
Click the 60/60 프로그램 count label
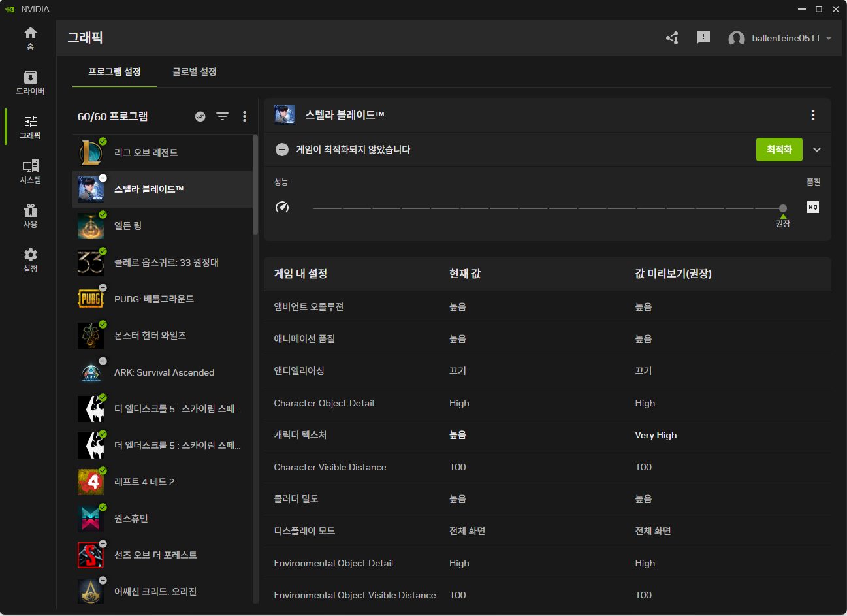point(112,116)
